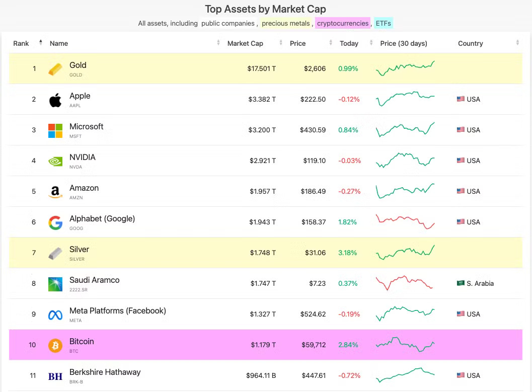Open the Saudi Aramco company page
Image resolution: width=532 pixels, height=392 pixels.
coord(94,280)
